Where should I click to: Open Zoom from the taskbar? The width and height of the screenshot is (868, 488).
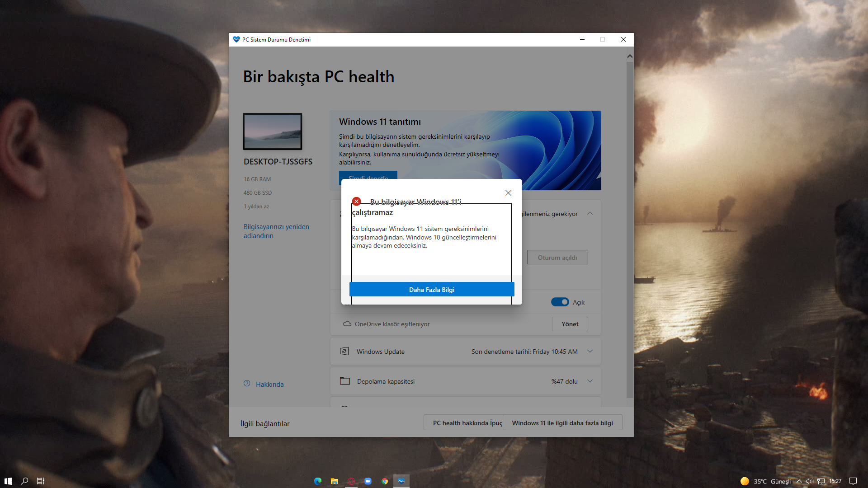click(x=368, y=481)
